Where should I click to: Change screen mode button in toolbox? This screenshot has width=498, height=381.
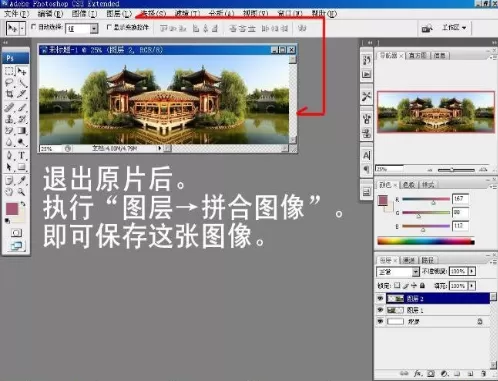(x=16, y=246)
